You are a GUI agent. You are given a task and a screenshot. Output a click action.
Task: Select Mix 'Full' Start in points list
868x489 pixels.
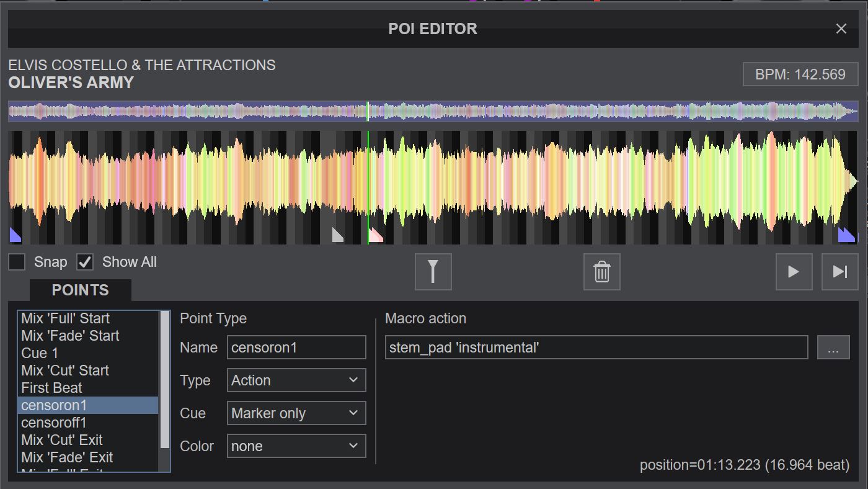[x=88, y=318]
